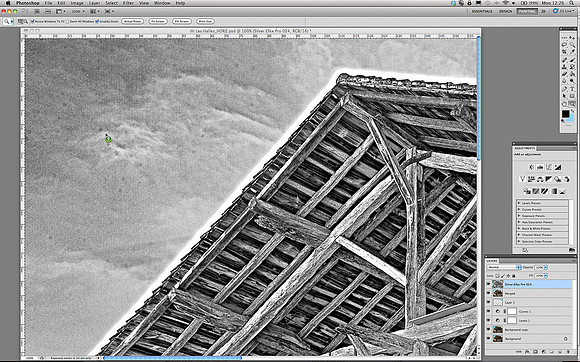Add an Invert adjustment
Screen dimensions: 580x362
coord(527,191)
